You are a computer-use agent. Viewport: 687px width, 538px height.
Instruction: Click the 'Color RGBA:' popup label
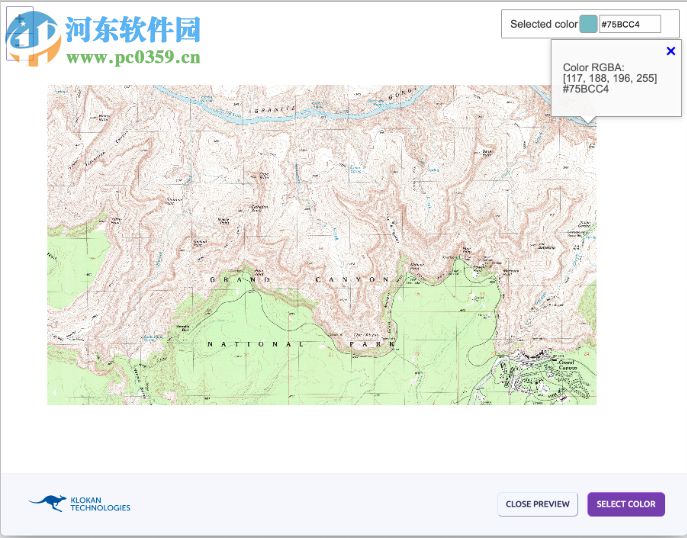point(593,67)
